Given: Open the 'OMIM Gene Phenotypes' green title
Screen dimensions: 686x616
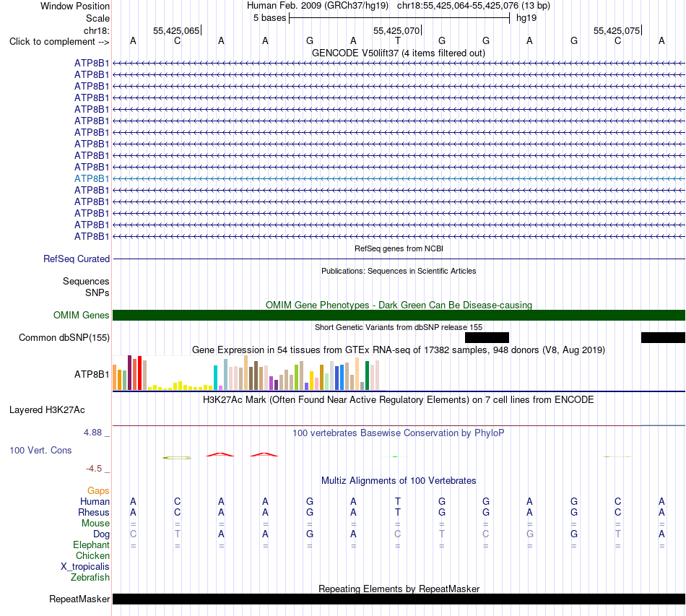Looking at the screenshot, I should (399, 305).
